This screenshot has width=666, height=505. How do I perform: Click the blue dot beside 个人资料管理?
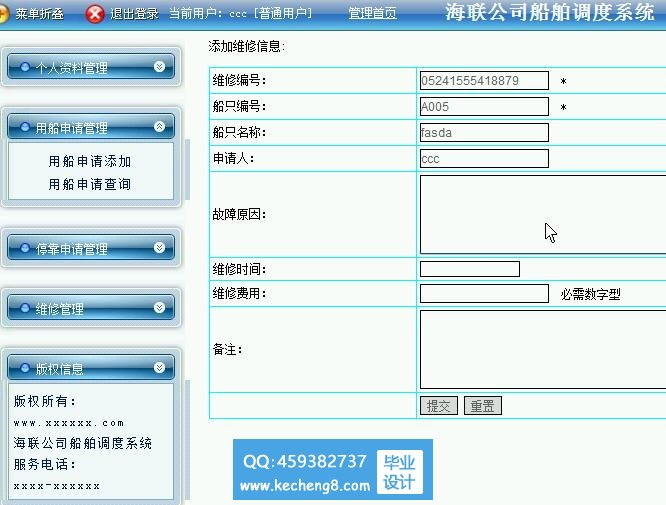pyautogui.click(x=25, y=67)
